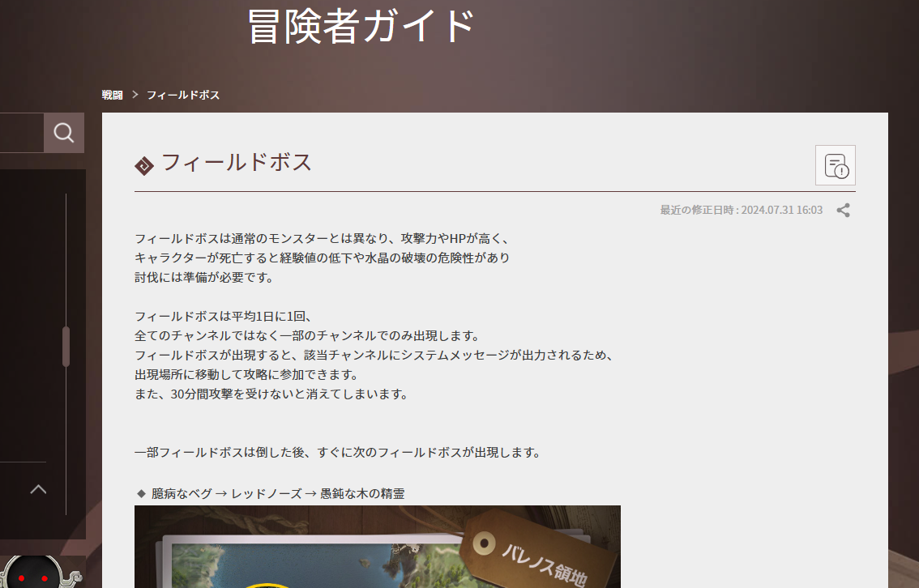
Task: Click the sidebar scrollbar handle
Action: pos(66,347)
